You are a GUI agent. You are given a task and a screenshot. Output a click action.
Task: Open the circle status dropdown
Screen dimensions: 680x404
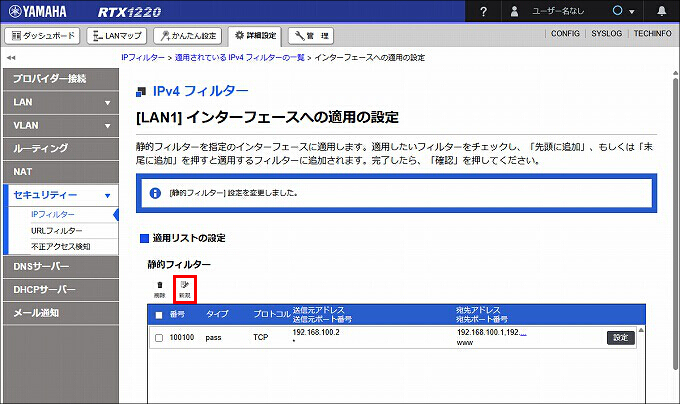(623, 11)
